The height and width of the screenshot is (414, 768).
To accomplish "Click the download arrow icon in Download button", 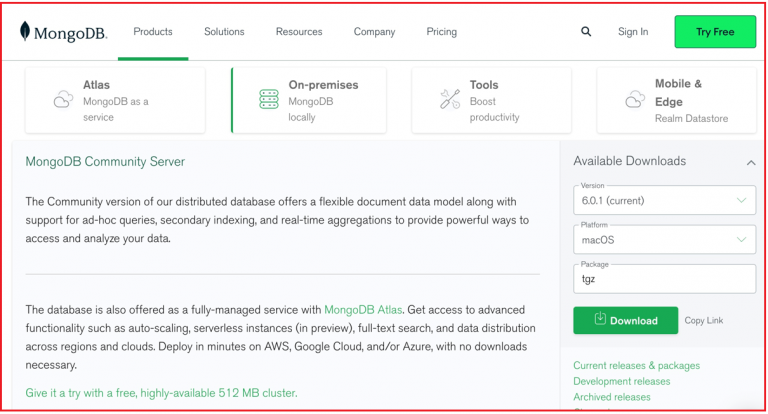I will pyautogui.click(x=600, y=319).
